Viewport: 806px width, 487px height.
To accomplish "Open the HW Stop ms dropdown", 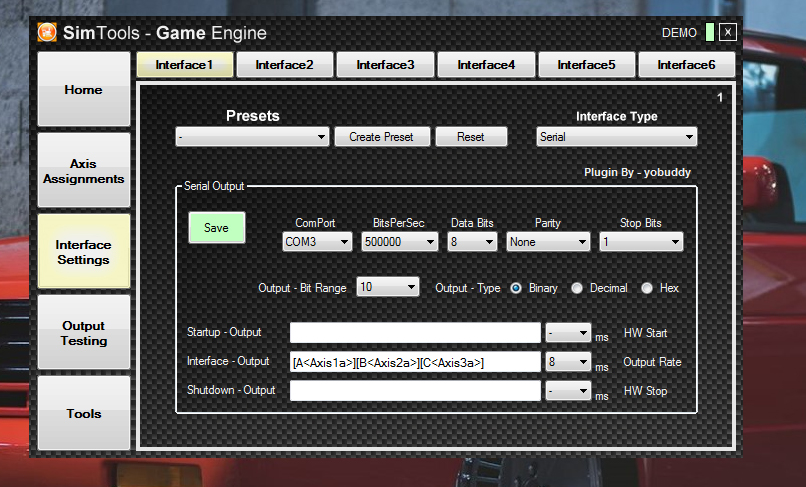I will [569, 391].
